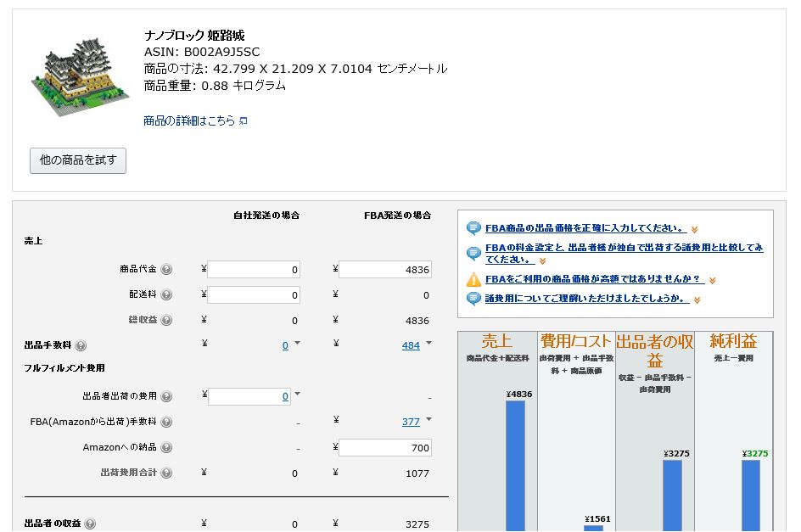Screen dimensions: 801x532
Task: Click FBA 商品代金 input showing 4836
Action: tap(384, 269)
